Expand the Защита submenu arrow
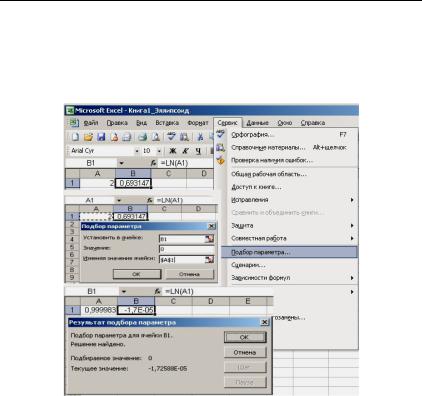The image size is (422, 396). pos(352,226)
